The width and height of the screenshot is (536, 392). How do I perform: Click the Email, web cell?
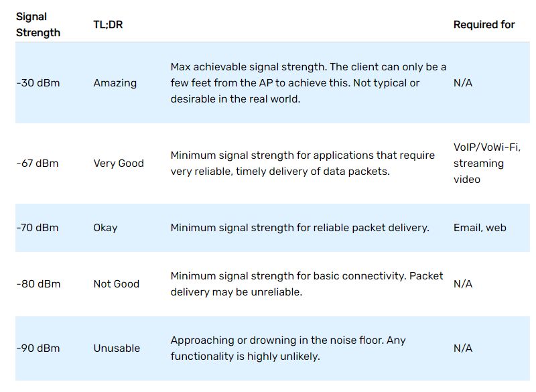coord(480,228)
